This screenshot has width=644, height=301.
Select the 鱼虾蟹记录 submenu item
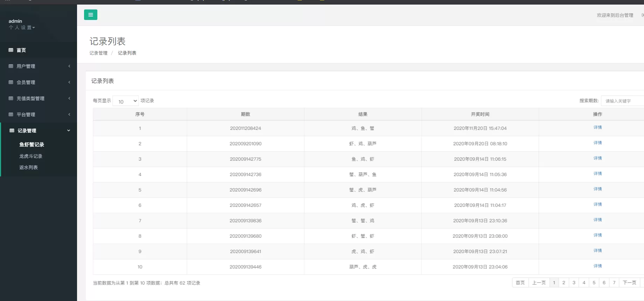32,145
